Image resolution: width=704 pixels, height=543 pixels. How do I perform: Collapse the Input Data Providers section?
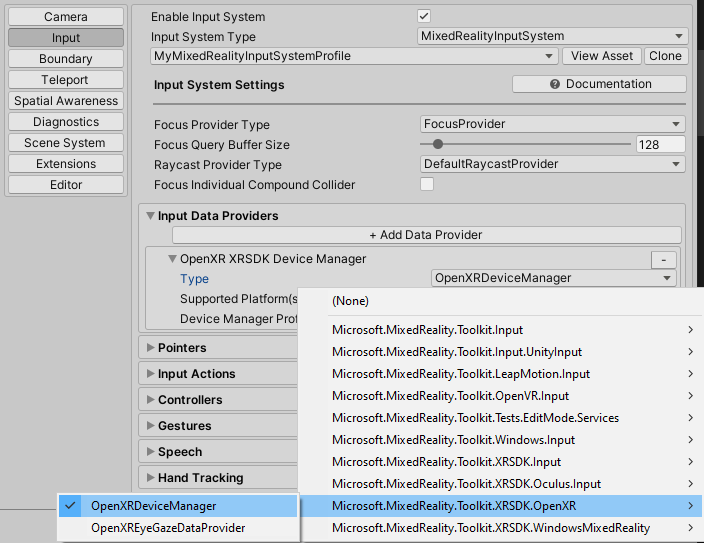pyautogui.click(x=150, y=216)
